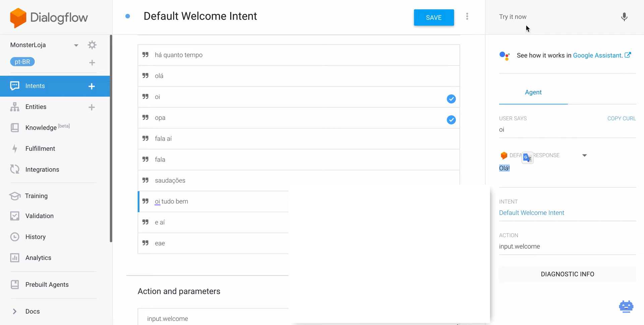The height and width of the screenshot is (325, 644).
Task: Select training phrase 'saudações'
Action: pyautogui.click(x=299, y=181)
